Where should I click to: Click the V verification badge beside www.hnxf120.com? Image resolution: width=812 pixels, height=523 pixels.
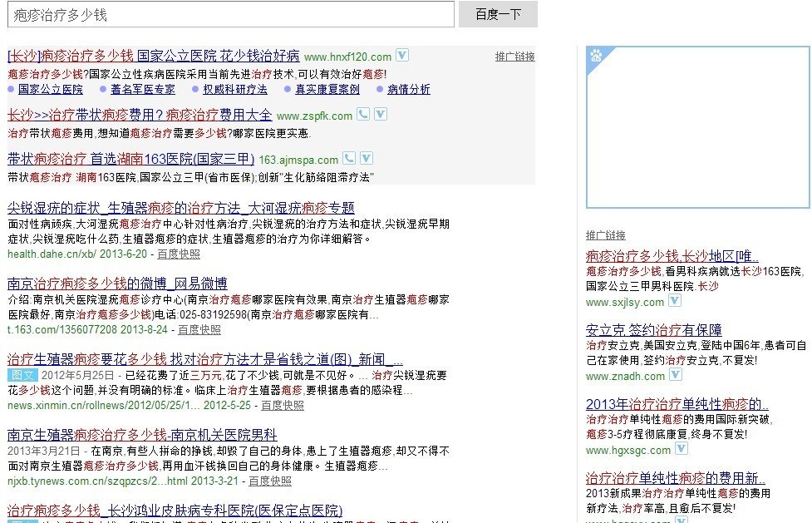[x=403, y=56]
